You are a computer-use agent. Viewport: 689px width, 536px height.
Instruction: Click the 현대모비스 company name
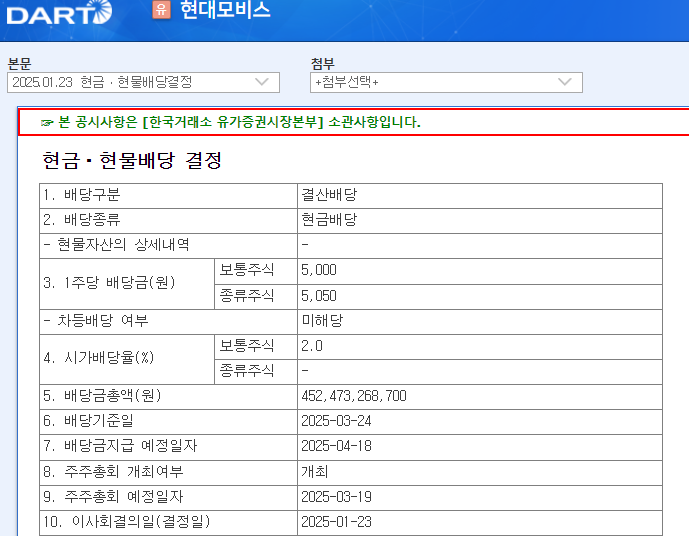tap(225, 10)
